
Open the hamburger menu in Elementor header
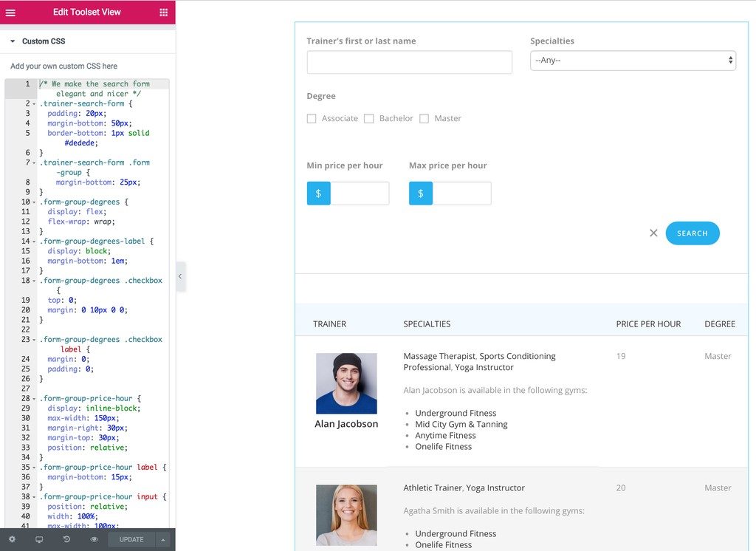coord(10,13)
